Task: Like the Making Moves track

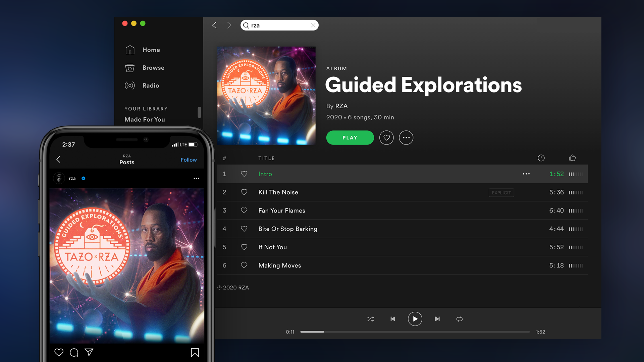Action: coord(244,265)
